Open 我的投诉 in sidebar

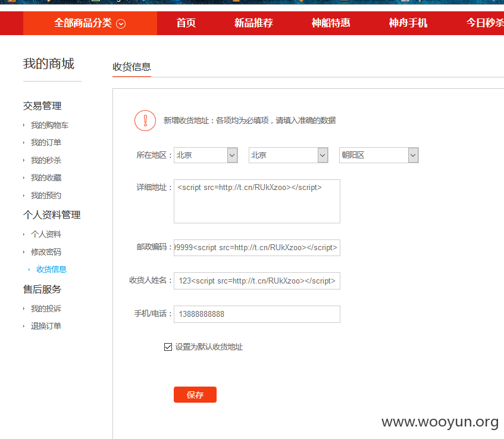(x=46, y=309)
